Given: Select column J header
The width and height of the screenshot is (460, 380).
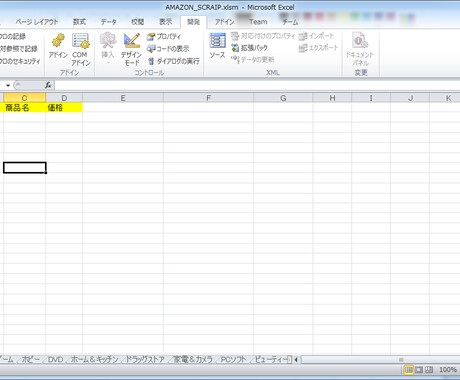Looking at the screenshot, I should (x=410, y=98).
